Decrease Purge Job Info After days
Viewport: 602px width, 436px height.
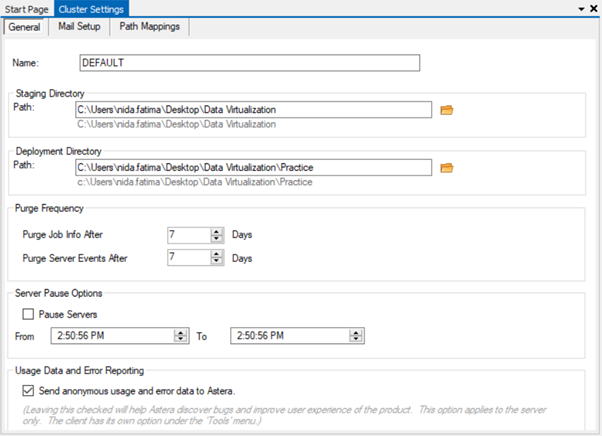point(216,239)
